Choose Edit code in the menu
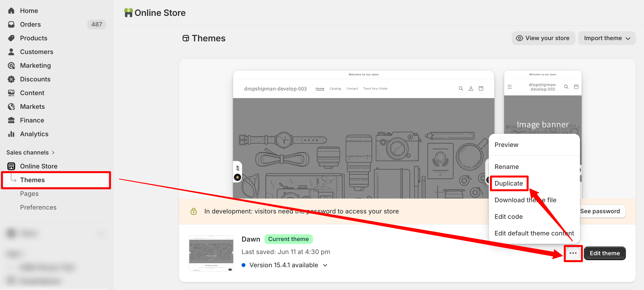644x290 pixels. pos(509,216)
